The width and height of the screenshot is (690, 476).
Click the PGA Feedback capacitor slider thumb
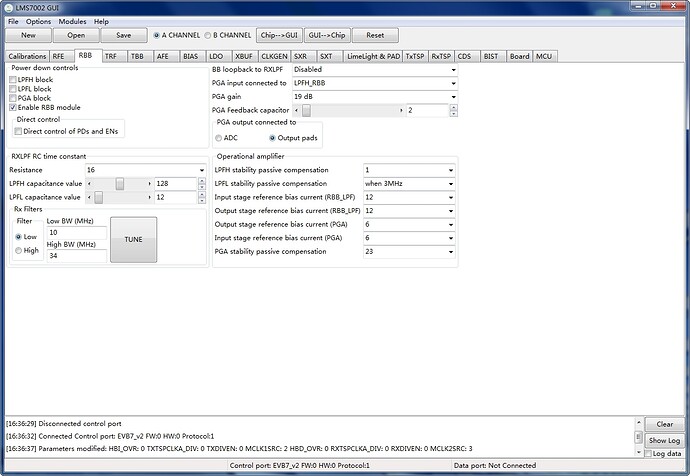pos(307,110)
